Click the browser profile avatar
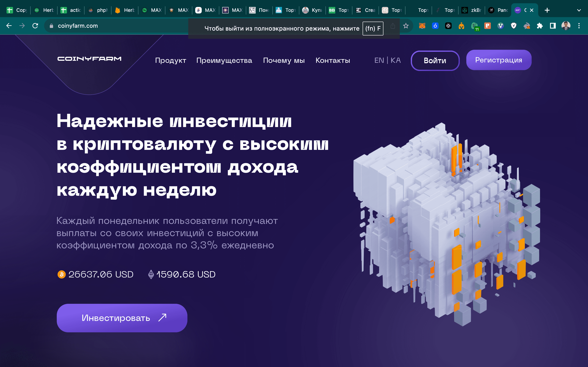 pyautogui.click(x=566, y=25)
